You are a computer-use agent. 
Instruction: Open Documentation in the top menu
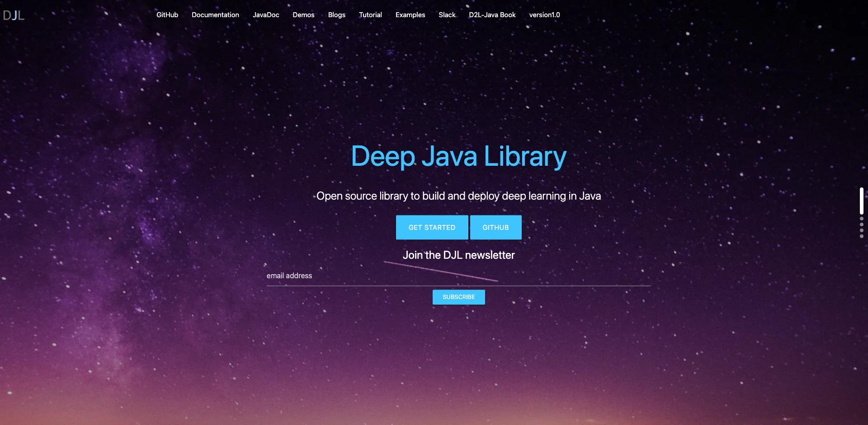pyautogui.click(x=215, y=15)
